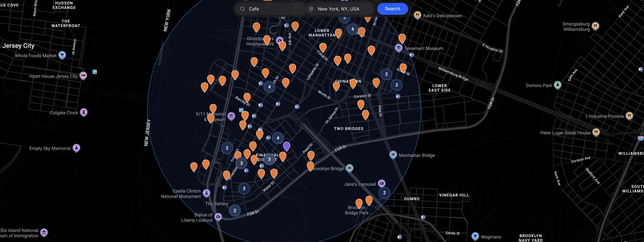Expand the 4-cafe cluster in Lower Manhattan
The width and height of the screenshot is (644, 242).
pyautogui.click(x=352, y=29)
